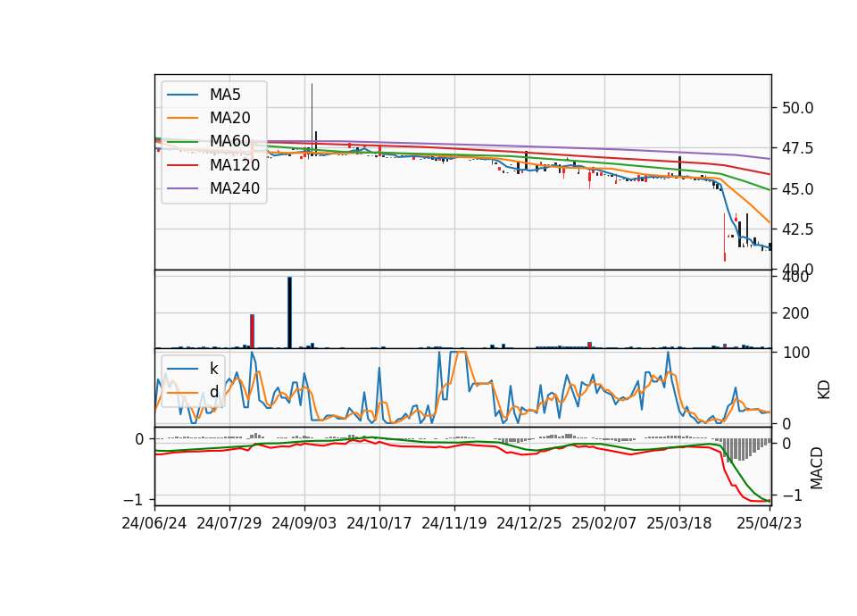This screenshot has height=616, width=857.
Task: Click the candlestick with the tallest upper wick
Action: pos(312,121)
